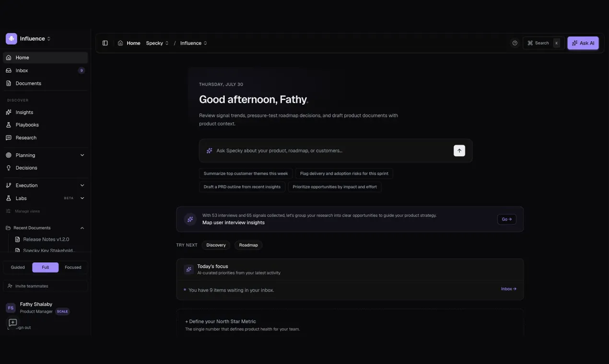
Task: Click Invite teammates button
Action: point(46,286)
